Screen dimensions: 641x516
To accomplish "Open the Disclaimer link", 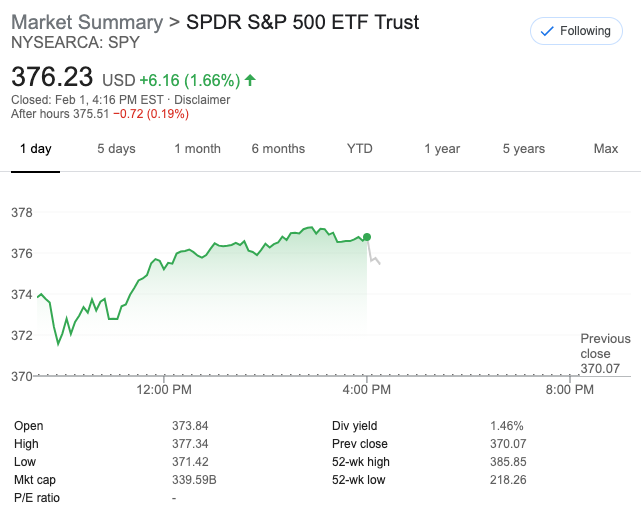I will tap(203, 100).
